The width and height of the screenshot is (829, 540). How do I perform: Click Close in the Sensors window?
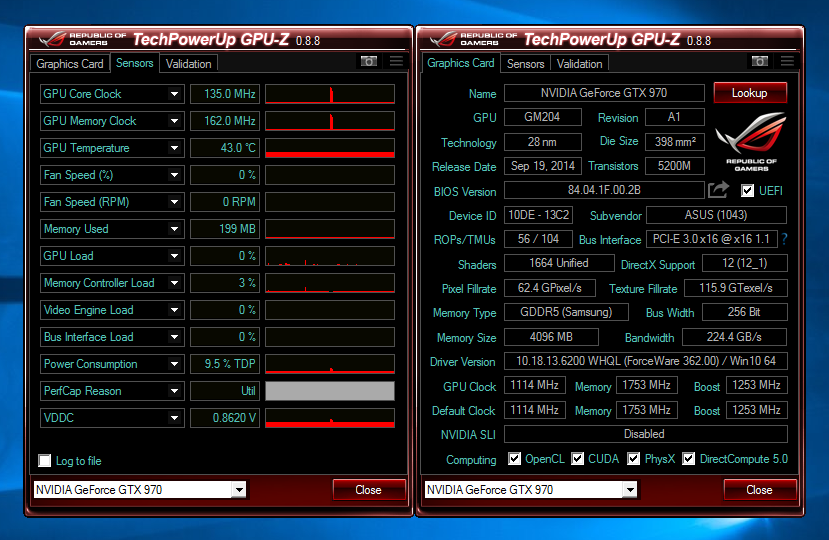click(369, 490)
